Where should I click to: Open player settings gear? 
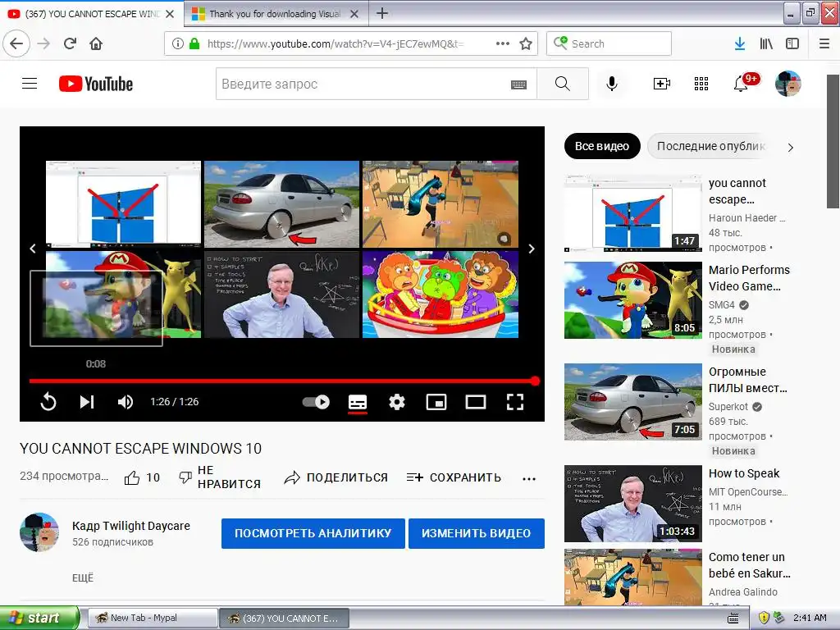[397, 402]
